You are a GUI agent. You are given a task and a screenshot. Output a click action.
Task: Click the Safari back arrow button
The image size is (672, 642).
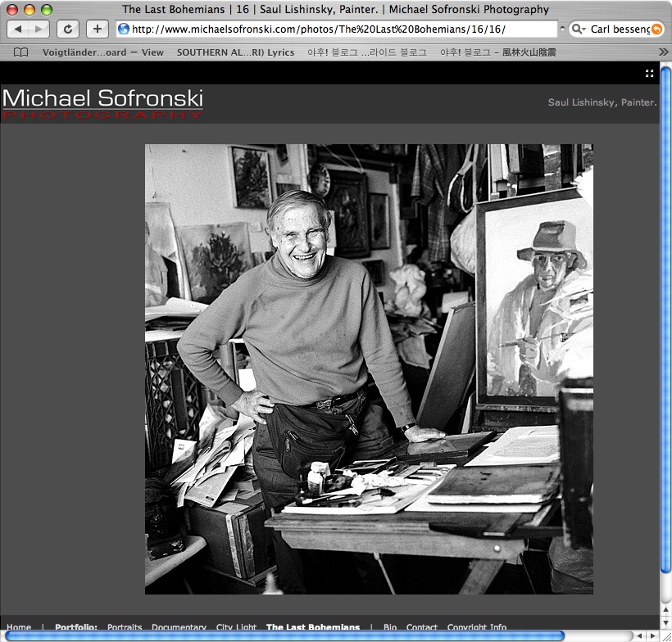click(18, 29)
